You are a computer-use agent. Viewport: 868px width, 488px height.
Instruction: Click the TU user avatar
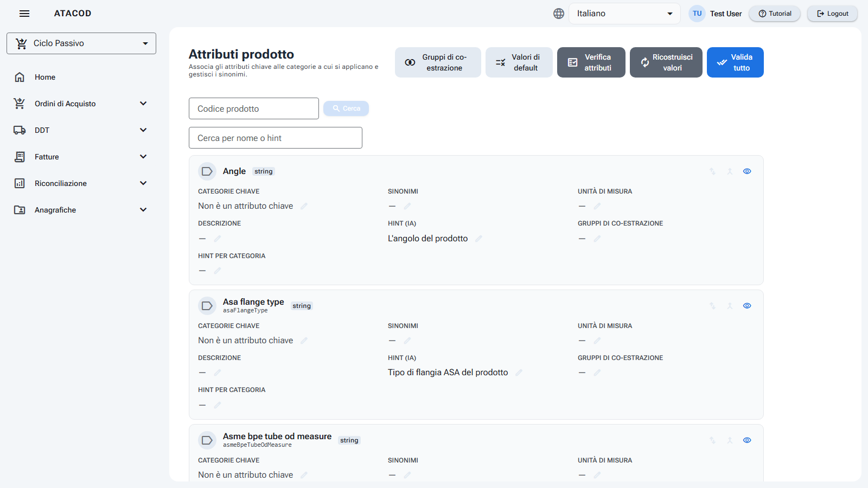[x=697, y=14]
